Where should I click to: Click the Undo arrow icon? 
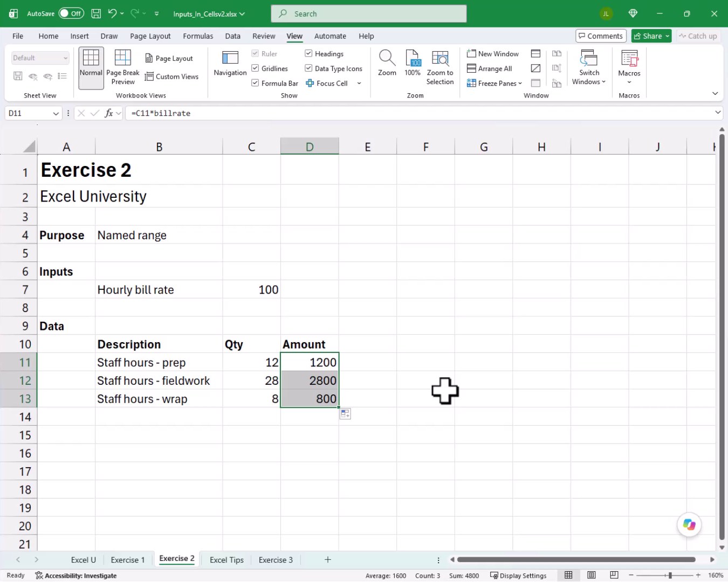coord(112,13)
